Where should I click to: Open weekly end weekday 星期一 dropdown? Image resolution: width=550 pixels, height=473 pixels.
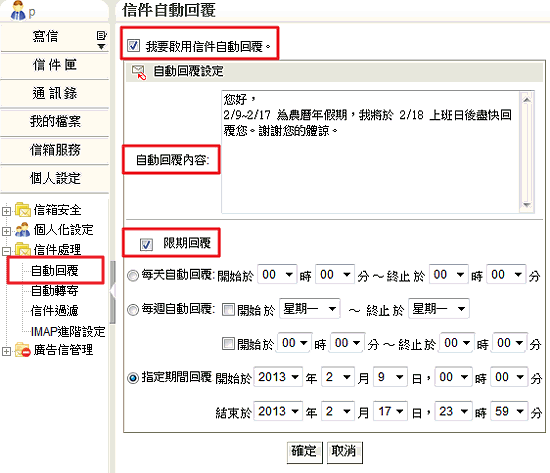coord(438,309)
